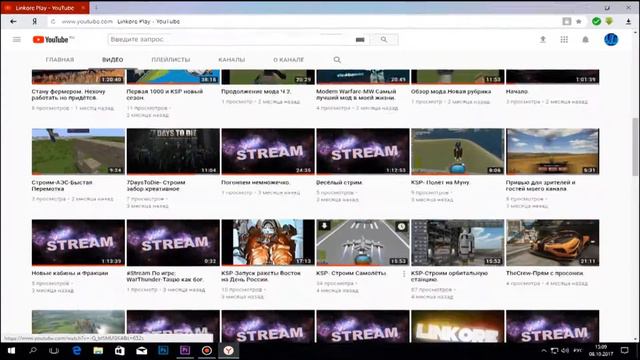Open the 9:24 Строим-АЭС thumbnail

coord(78,151)
